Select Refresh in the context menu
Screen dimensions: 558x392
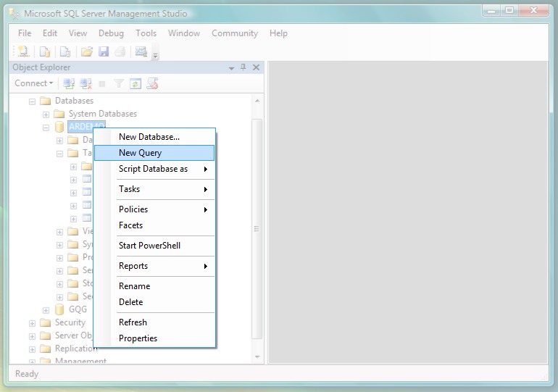[154, 322]
